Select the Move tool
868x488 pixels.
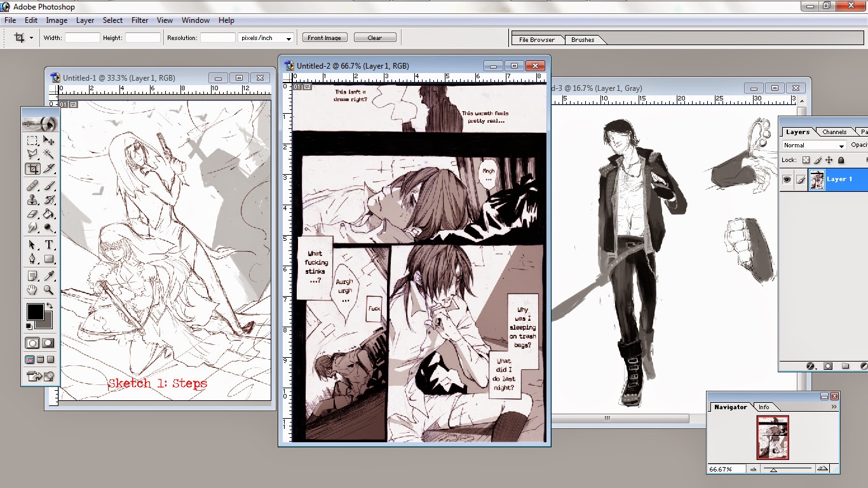click(x=48, y=140)
